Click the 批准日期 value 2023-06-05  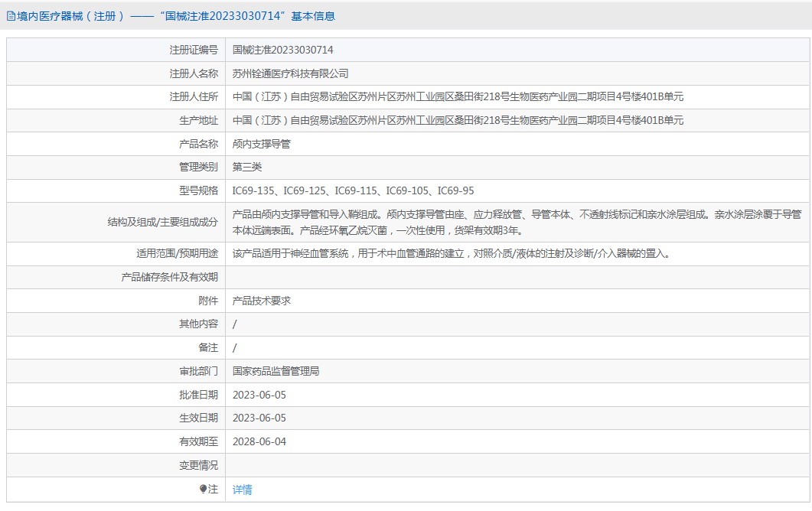(x=259, y=395)
